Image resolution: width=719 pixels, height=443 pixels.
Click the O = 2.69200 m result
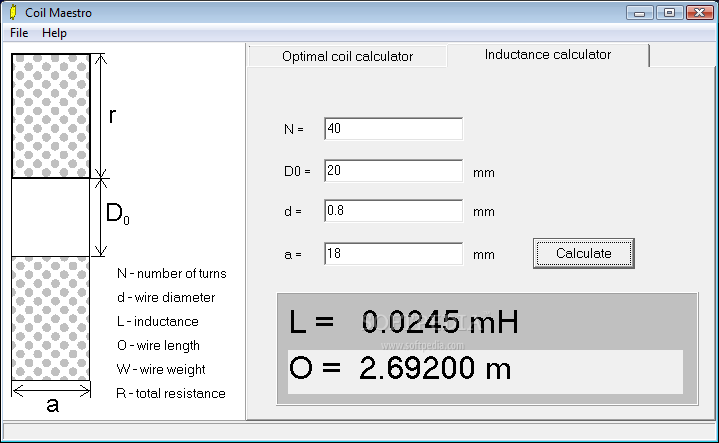pos(400,368)
